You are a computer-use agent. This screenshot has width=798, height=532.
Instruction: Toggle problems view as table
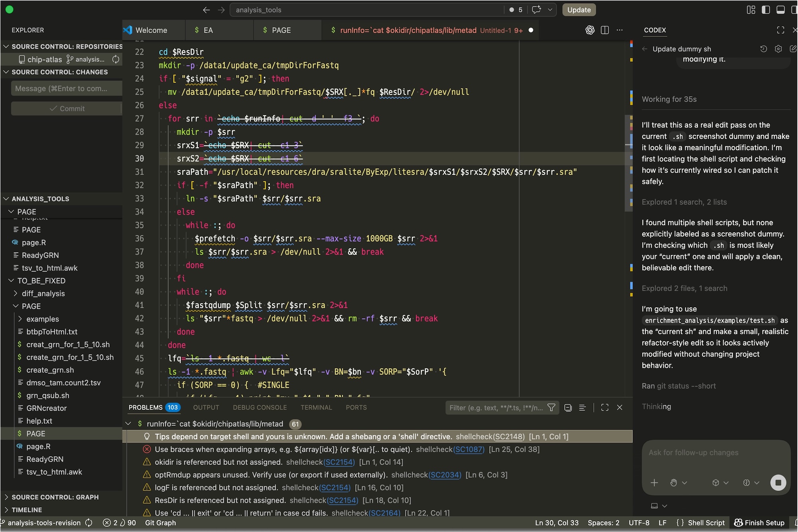tap(582, 407)
